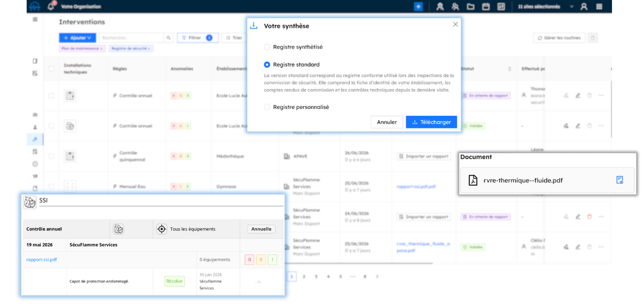644x304 pixels.
Task: Check the Contrôle quinquennal row checkbox
Action: pyautogui.click(x=51, y=156)
